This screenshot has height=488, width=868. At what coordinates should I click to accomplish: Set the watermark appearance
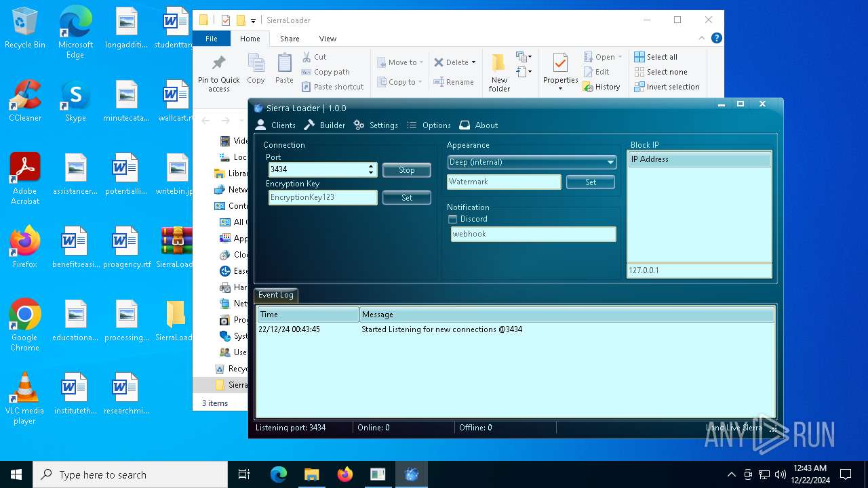(x=591, y=182)
